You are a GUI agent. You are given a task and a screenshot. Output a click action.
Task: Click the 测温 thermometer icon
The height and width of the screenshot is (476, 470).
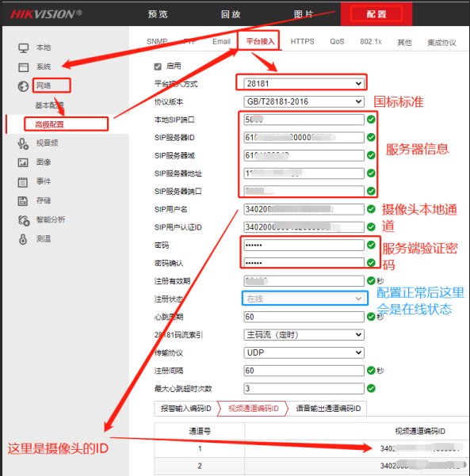pyautogui.click(x=23, y=239)
